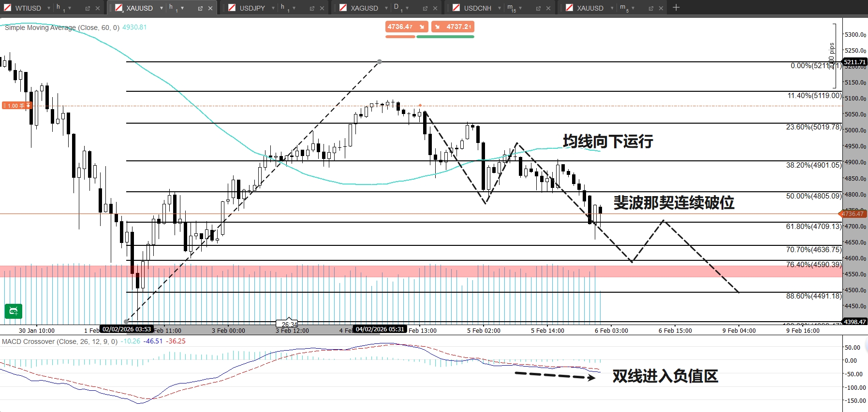Viewport: 868px width, 412px height.
Task: Click the 02/02/2026 03:53 time marker
Action: (127, 329)
